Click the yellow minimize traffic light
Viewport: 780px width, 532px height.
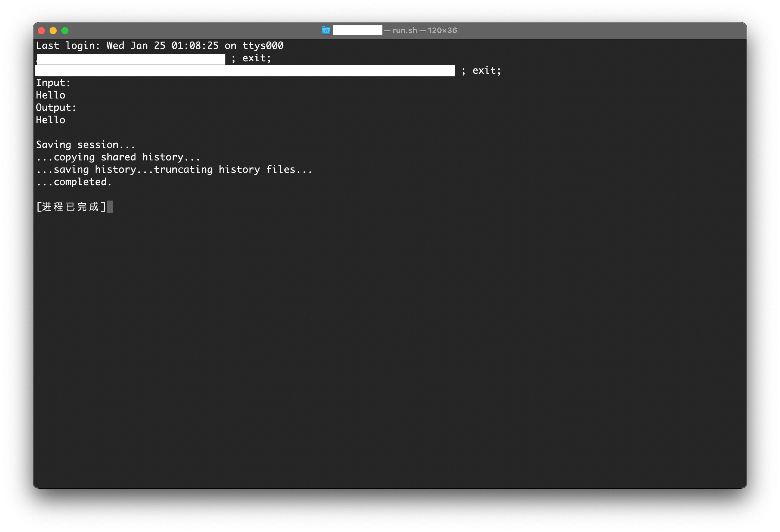[53, 31]
